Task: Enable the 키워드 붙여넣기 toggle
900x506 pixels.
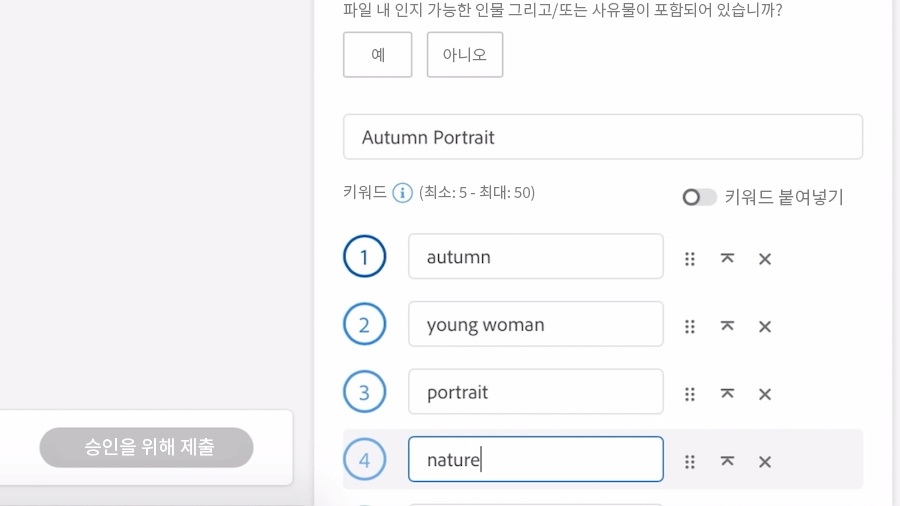Action: coord(699,197)
